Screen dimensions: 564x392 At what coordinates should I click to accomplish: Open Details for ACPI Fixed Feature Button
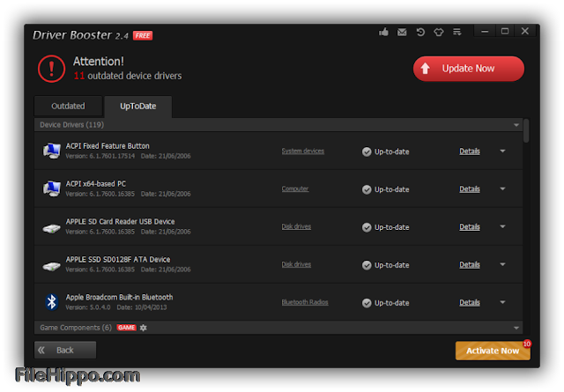[470, 152]
